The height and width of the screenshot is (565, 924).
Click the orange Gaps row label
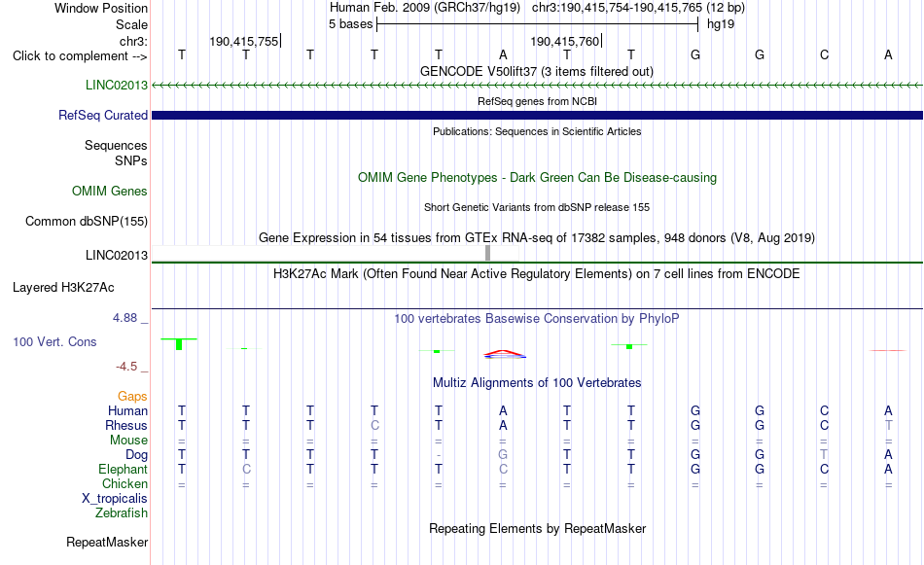(x=132, y=396)
